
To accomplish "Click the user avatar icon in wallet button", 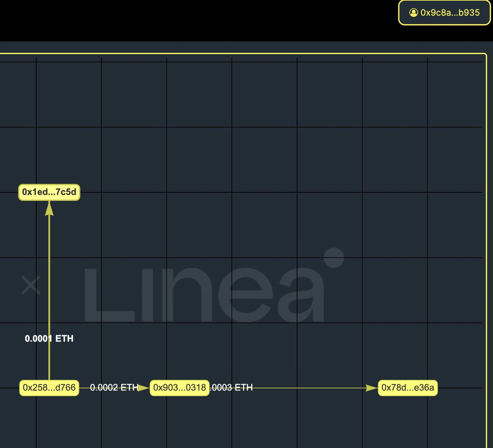I will coord(413,13).
